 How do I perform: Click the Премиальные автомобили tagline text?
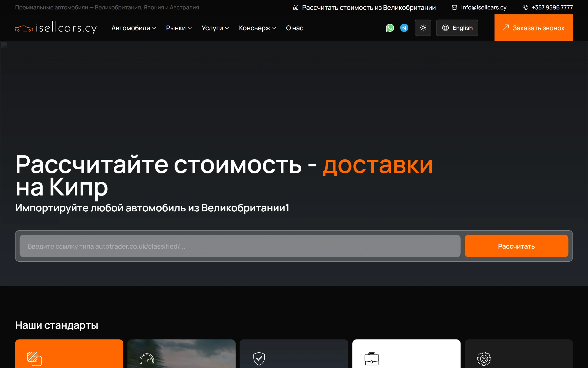pos(107,8)
